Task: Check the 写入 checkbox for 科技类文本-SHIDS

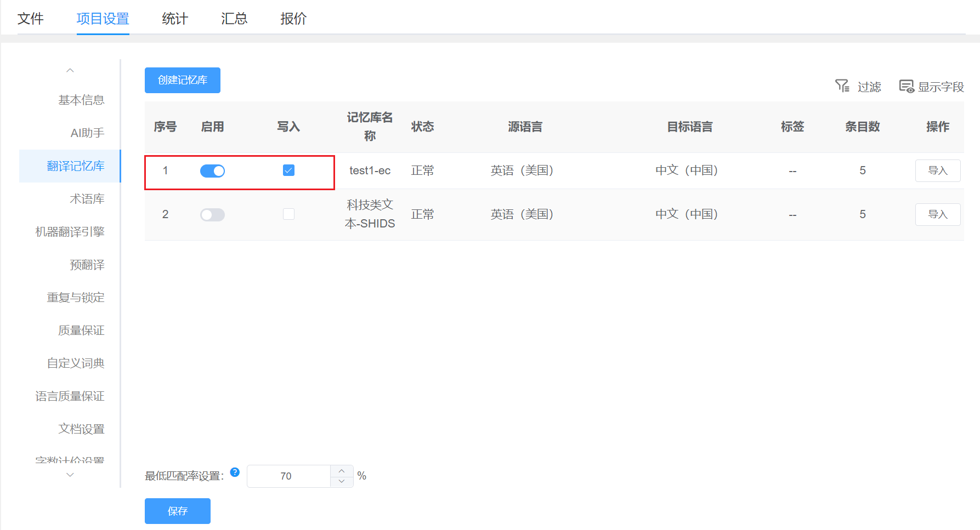Action: pyautogui.click(x=289, y=214)
